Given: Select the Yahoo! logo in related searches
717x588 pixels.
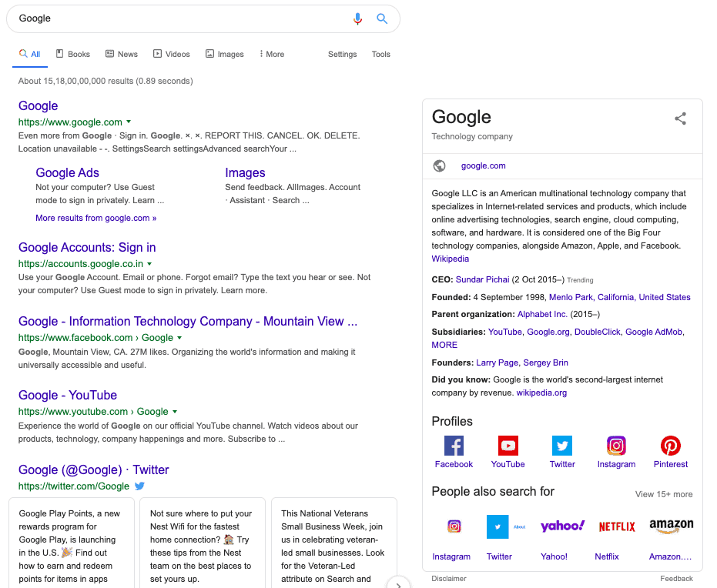Looking at the screenshot, I should 562,526.
